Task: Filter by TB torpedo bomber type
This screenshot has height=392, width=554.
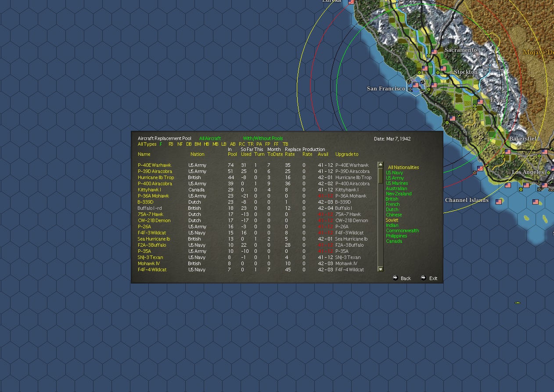Action: click(285, 144)
